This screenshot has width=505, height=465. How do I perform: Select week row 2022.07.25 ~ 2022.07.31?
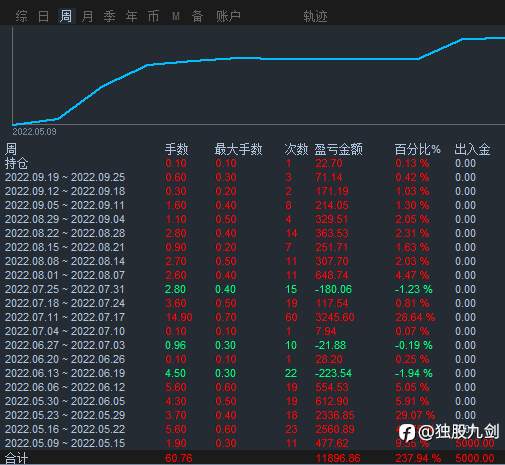click(65, 289)
